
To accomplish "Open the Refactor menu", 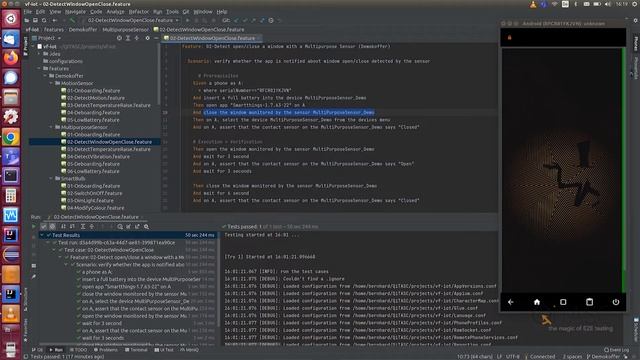I will click(139, 12).
